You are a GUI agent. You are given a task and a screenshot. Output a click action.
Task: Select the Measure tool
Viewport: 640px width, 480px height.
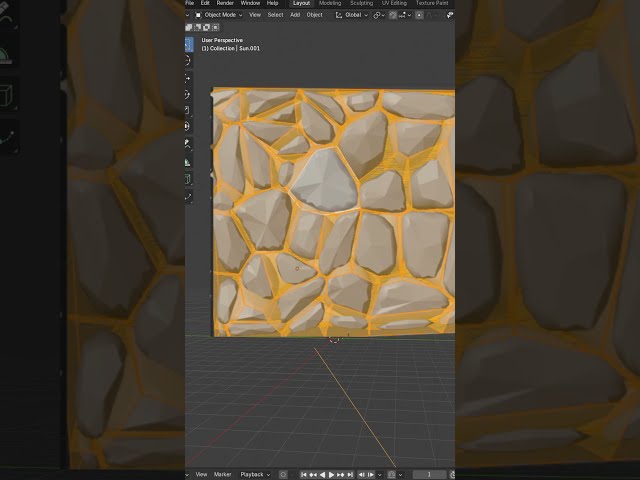click(x=187, y=162)
